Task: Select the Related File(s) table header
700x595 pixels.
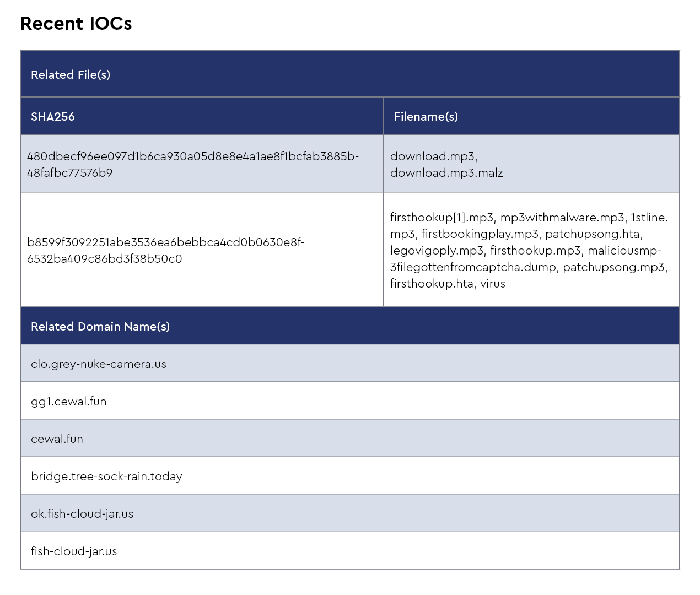Action: pos(71,75)
